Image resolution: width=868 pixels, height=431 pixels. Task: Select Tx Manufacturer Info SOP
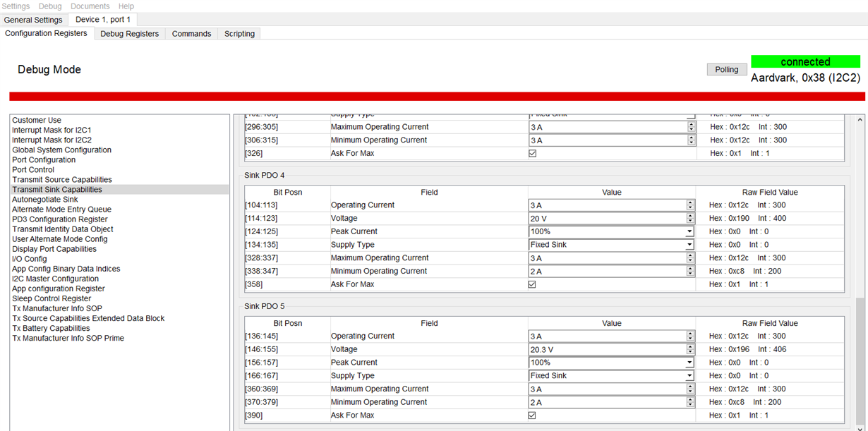57,308
